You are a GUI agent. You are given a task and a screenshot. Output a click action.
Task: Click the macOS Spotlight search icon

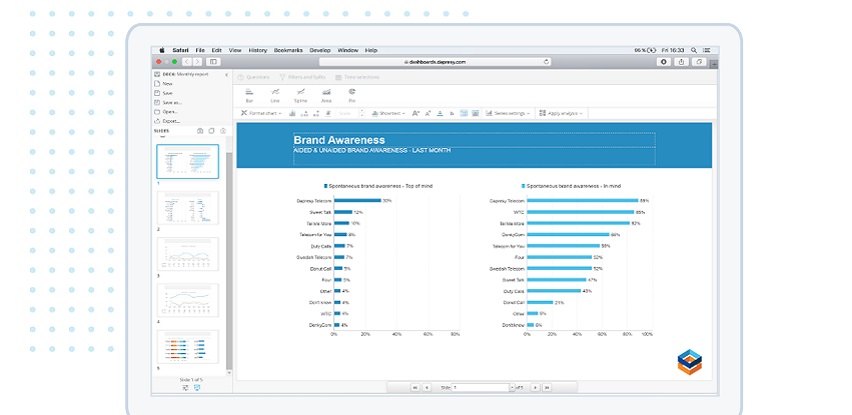point(694,50)
